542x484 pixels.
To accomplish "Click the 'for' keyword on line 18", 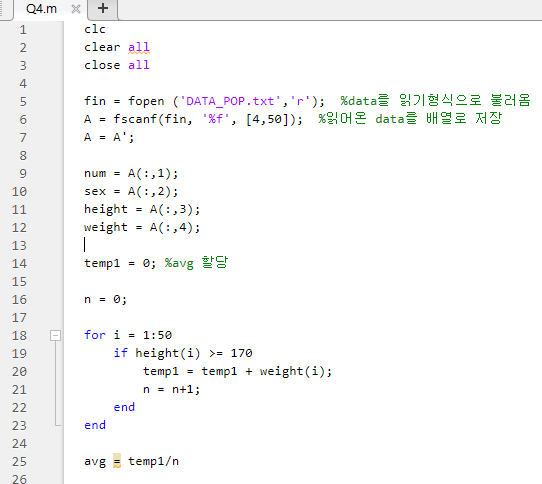I will [95, 335].
